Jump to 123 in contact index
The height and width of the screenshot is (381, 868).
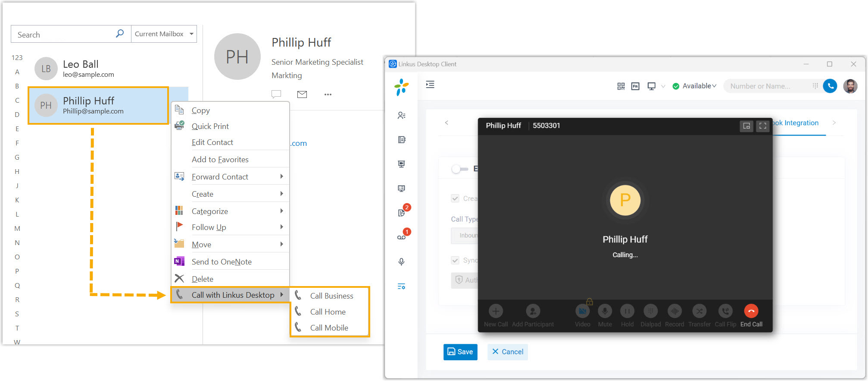click(17, 58)
